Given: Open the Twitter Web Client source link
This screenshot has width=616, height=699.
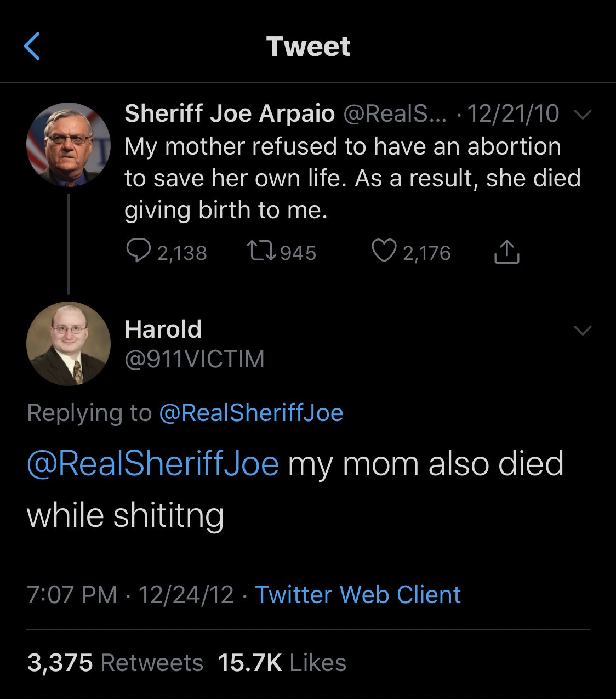Looking at the screenshot, I should (358, 595).
